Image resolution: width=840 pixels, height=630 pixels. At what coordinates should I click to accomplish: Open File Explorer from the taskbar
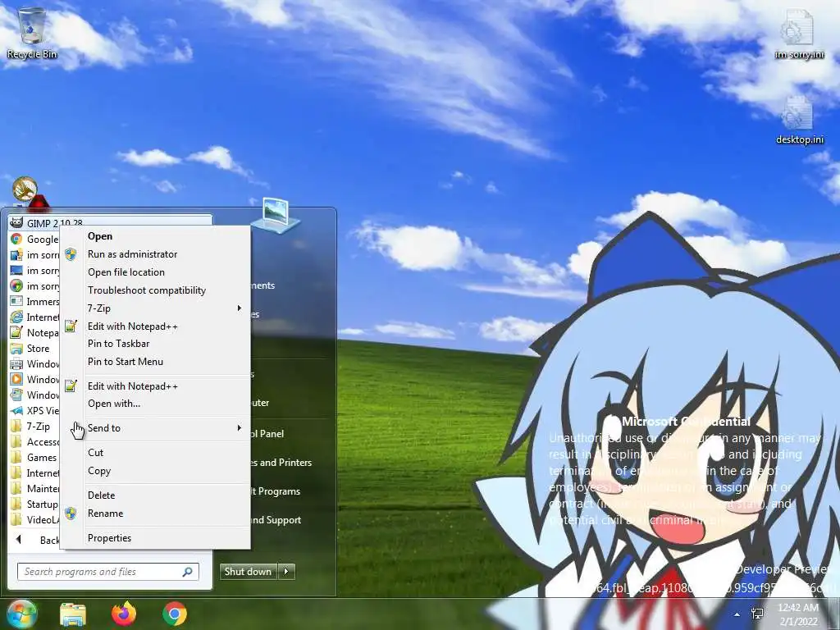pyautogui.click(x=73, y=614)
